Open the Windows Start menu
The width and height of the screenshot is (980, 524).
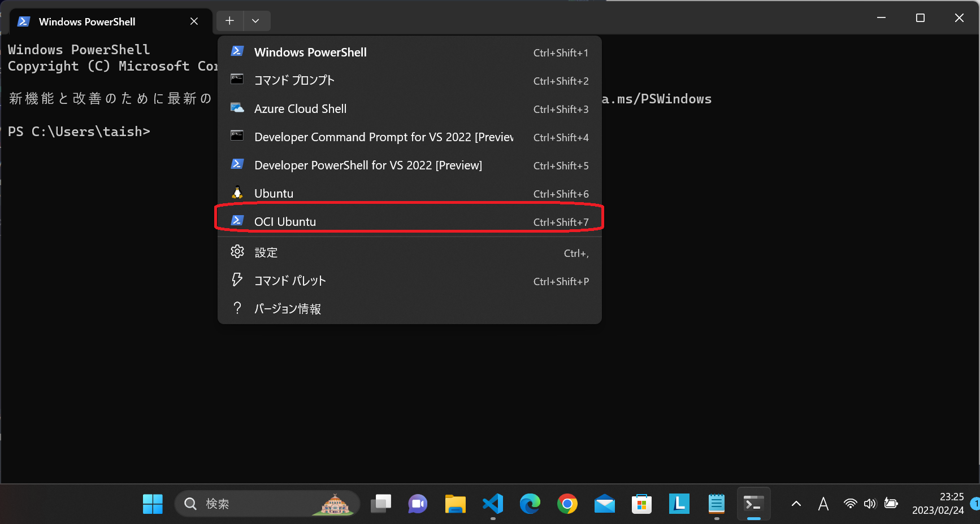point(153,504)
